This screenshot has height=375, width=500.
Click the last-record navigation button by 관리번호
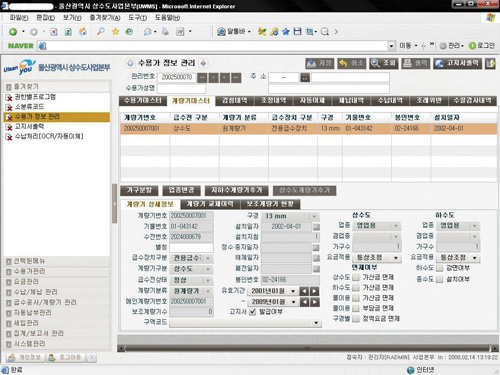coord(236,78)
